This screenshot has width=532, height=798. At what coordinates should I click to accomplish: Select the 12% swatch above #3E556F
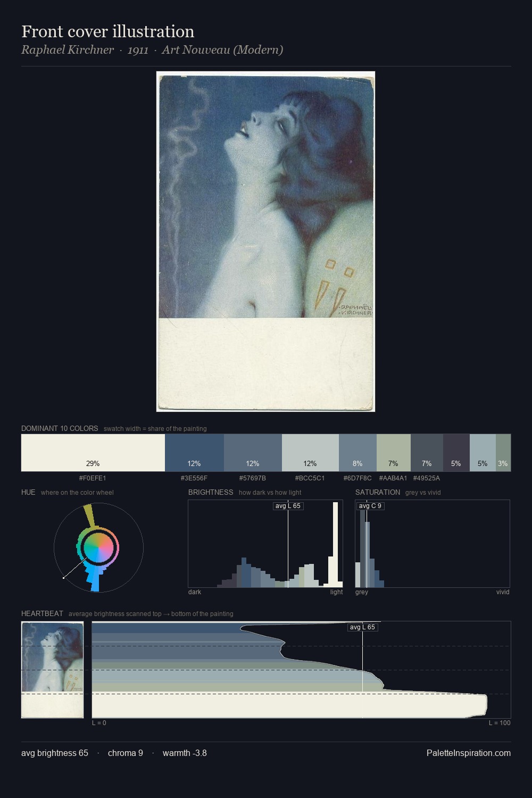pos(194,453)
